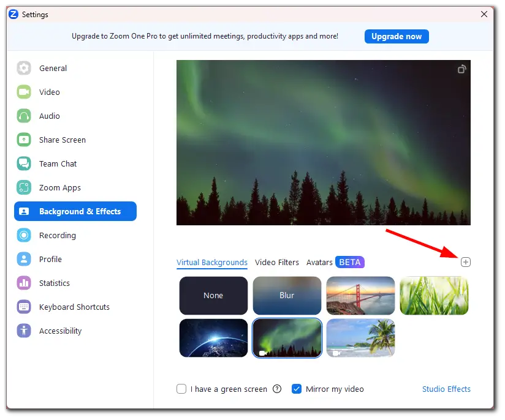Image resolution: width=505 pixels, height=420 pixels.
Task: Click the Upgrade now button
Action: point(397,36)
